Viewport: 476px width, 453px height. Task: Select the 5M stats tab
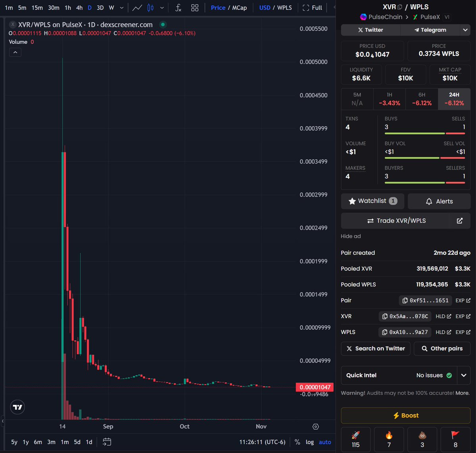(357, 99)
